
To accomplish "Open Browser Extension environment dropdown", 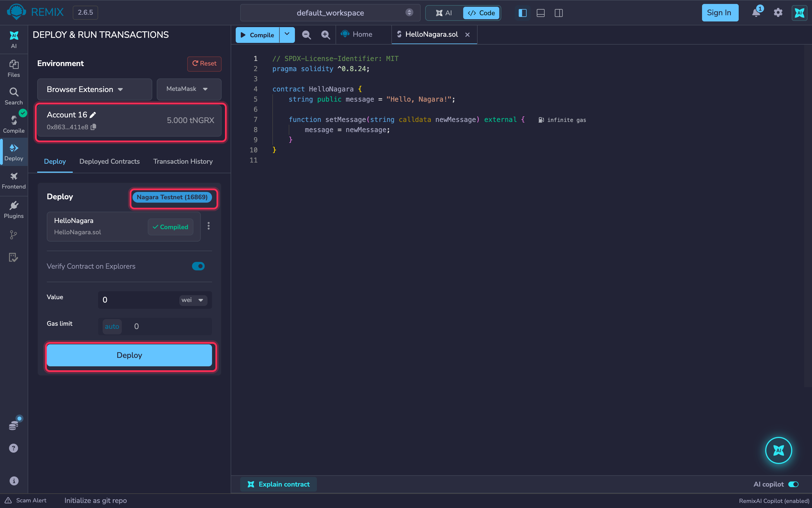I will (x=95, y=89).
